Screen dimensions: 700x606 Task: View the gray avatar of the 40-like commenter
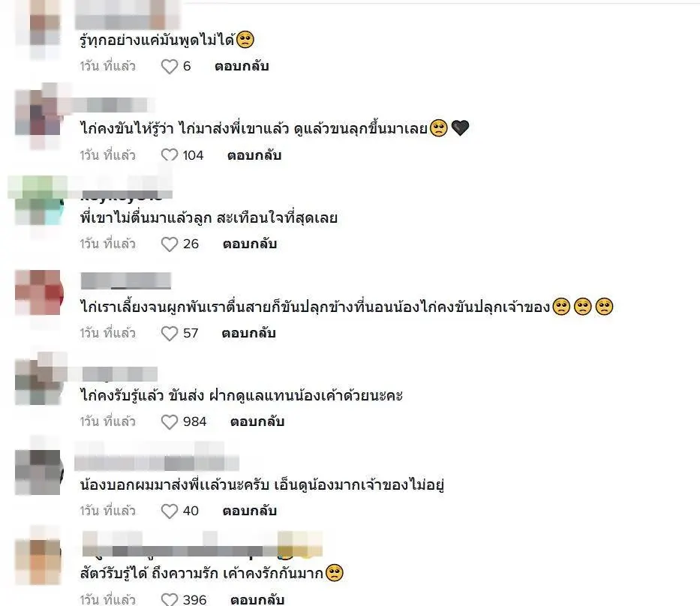click(x=39, y=472)
